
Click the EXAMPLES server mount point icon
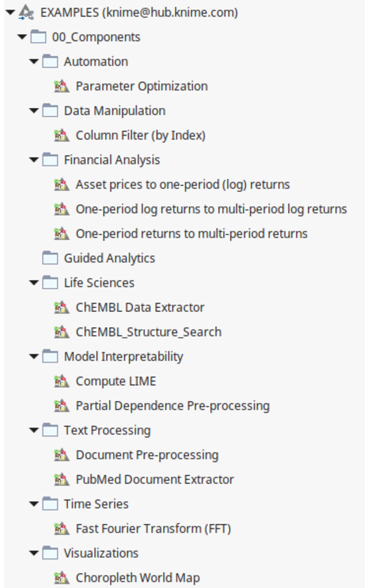point(26,13)
